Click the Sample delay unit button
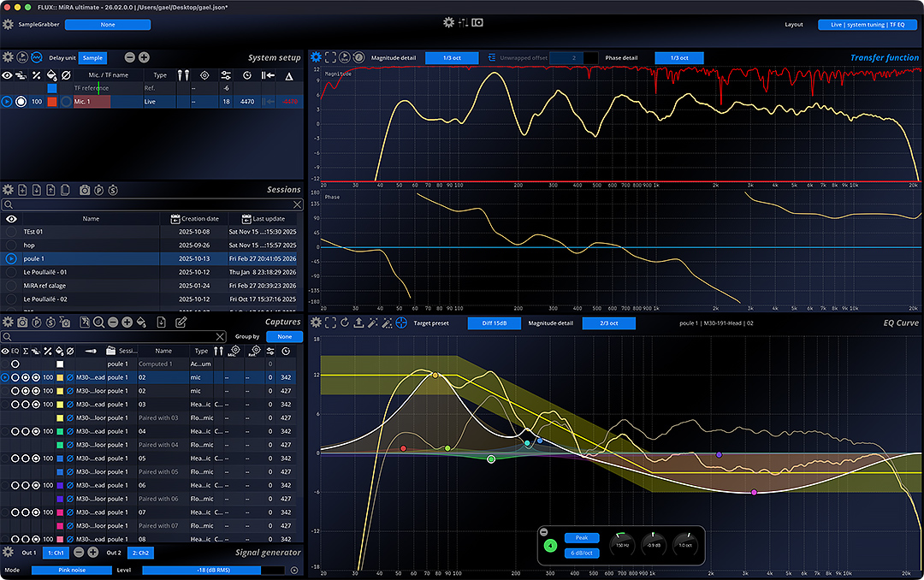 point(92,57)
